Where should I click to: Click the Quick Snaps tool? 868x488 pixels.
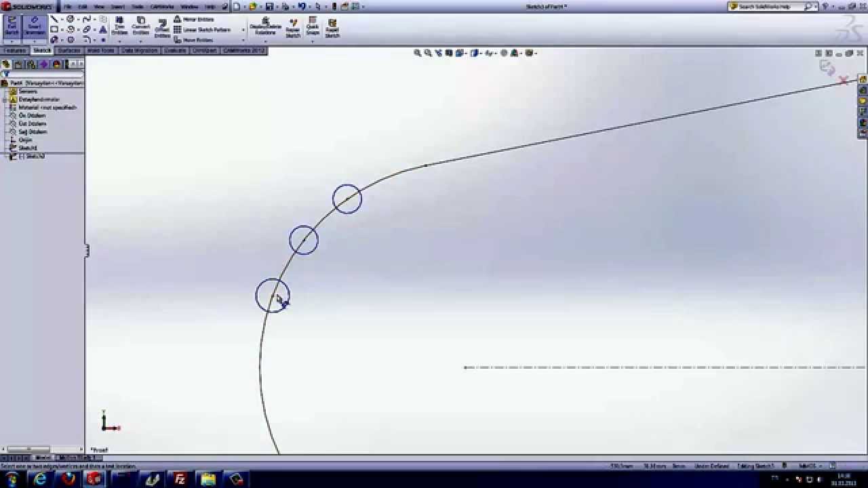(x=313, y=26)
